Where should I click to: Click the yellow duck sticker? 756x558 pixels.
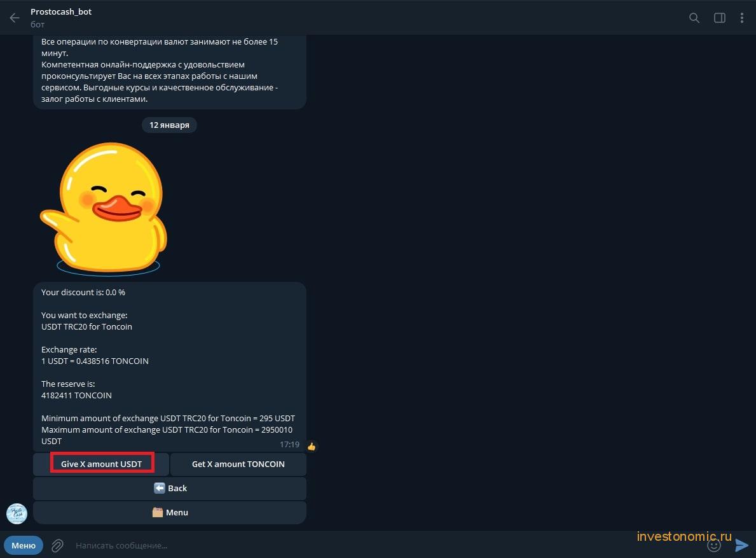[104, 209]
